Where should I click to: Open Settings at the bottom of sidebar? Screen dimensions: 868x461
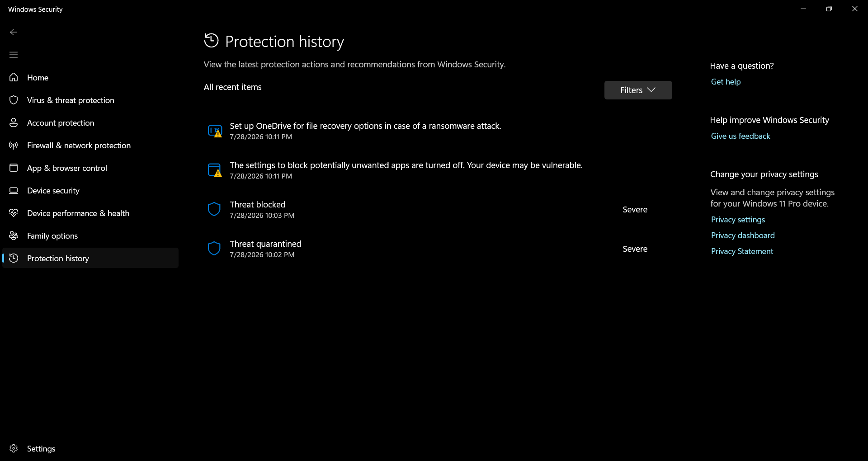[90, 448]
